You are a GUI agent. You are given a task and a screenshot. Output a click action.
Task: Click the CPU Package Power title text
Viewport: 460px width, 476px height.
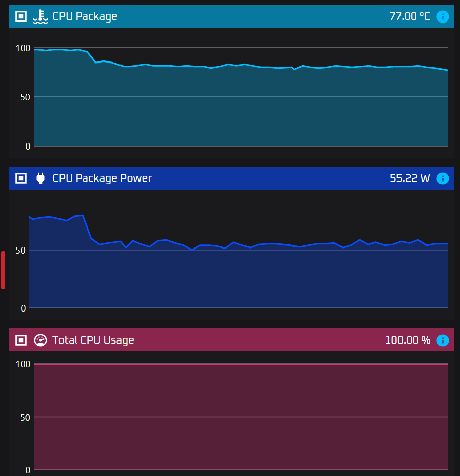tap(102, 178)
